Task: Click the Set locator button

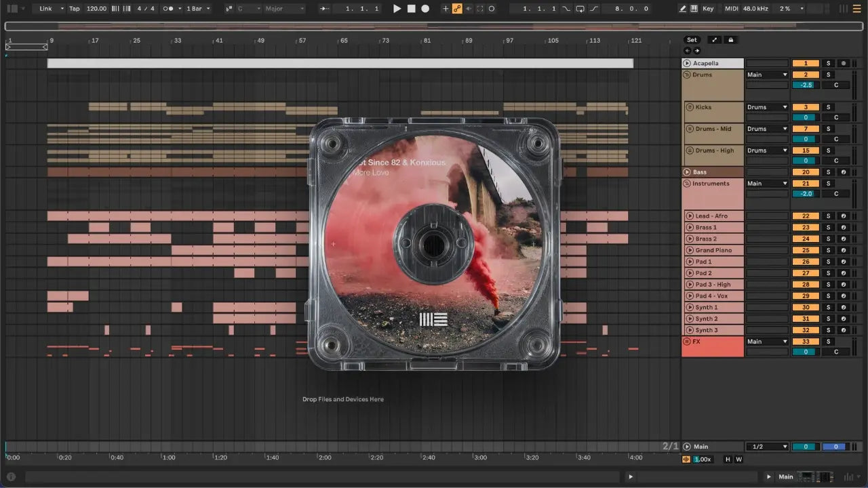Action: click(691, 40)
